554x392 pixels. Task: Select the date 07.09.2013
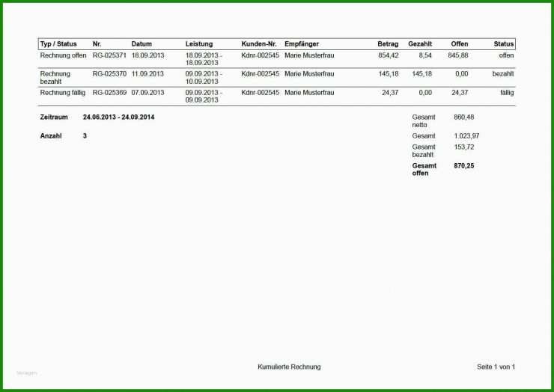[x=147, y=93]
